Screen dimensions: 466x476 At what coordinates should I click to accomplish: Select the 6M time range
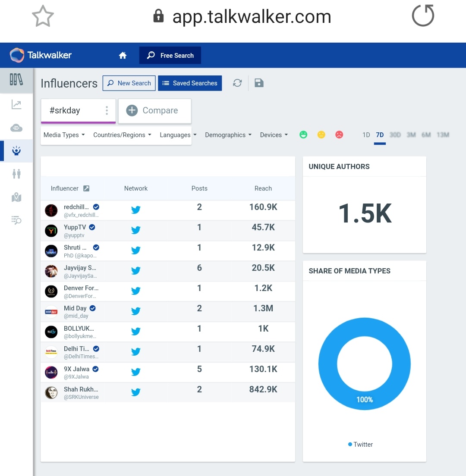pyautogui.click(x=426, y=135)
